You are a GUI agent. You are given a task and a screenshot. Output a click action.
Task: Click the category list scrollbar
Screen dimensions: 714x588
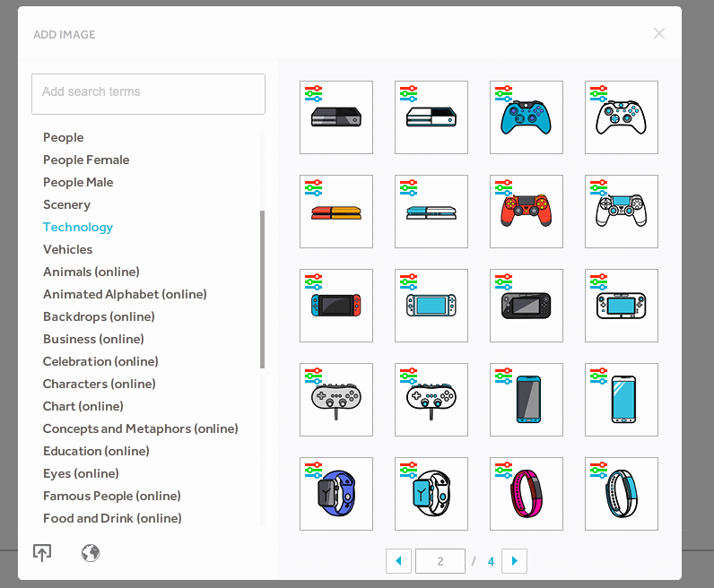(262, 289)
